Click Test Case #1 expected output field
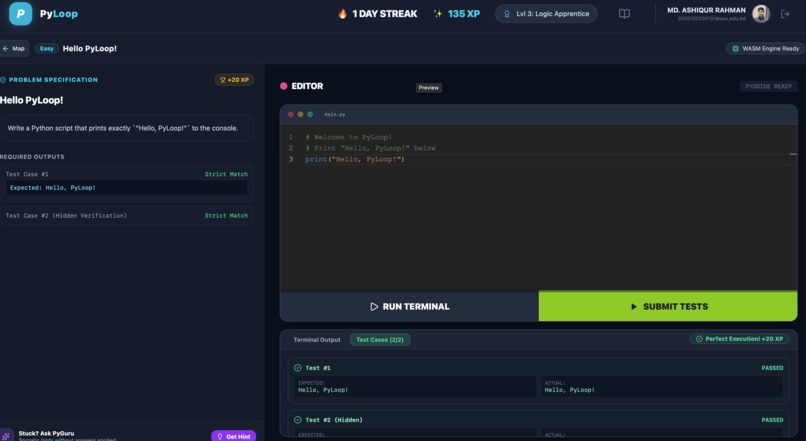Screen dimensions: 806x441 (x=126, y=188)
